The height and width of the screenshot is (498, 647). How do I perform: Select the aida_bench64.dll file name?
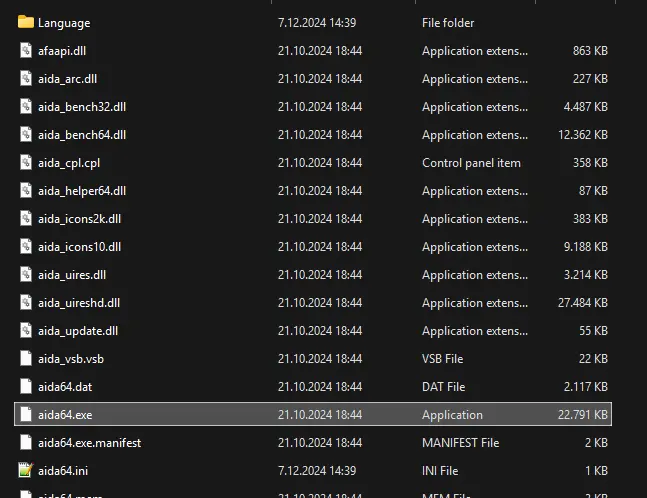82,135
